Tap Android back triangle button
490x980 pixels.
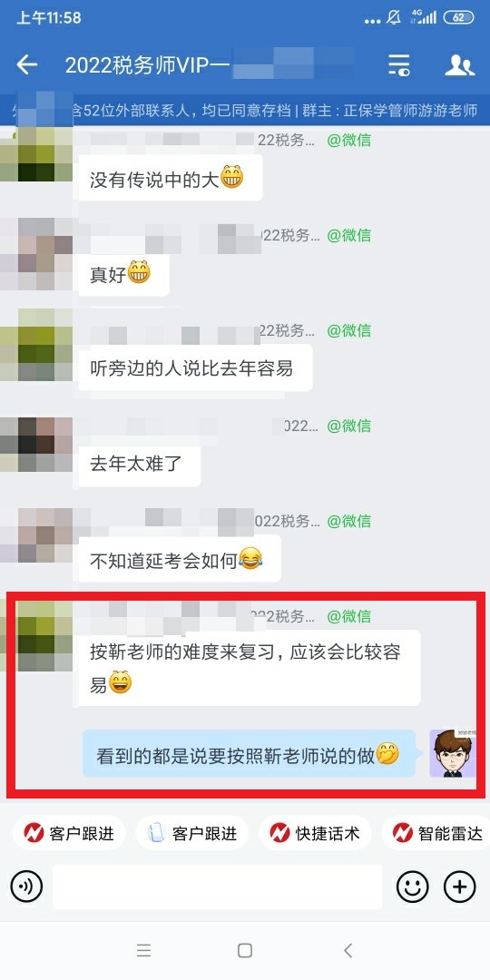[x=348, y=951]
